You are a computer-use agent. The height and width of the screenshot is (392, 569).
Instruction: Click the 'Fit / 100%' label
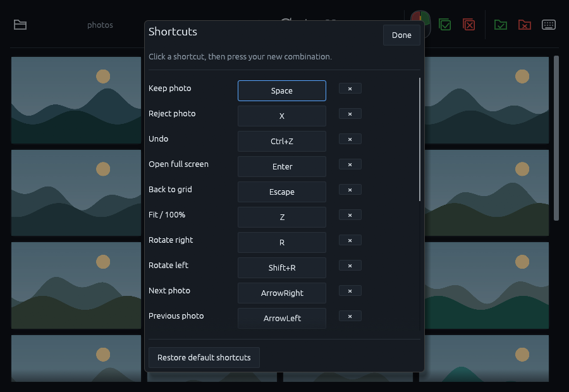click(167, 214)
